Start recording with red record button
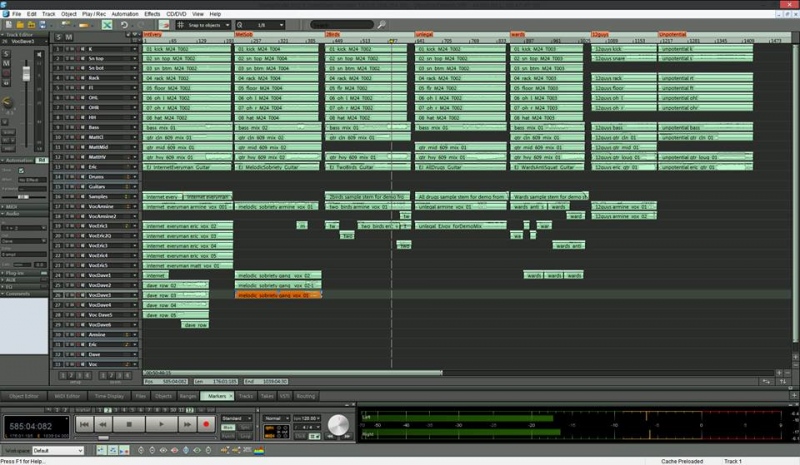800x465 pixels. pyautogui.click(x=206, y=424)
